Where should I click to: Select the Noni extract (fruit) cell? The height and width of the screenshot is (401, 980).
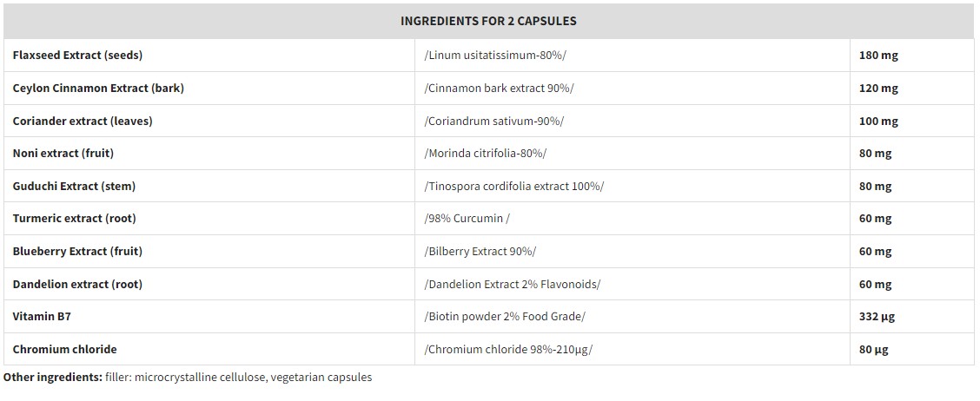[x=63, y=153]
